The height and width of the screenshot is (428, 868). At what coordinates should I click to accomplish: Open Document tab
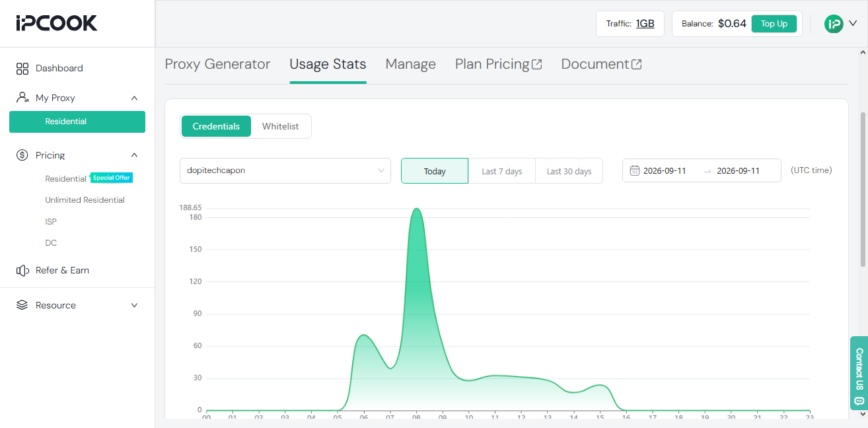click(601, 64)
